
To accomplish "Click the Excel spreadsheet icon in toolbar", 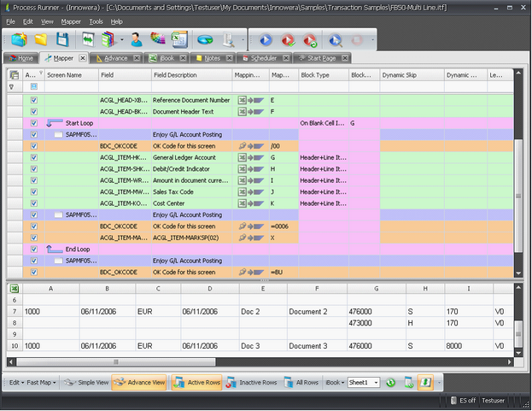I will pos(178,39).
